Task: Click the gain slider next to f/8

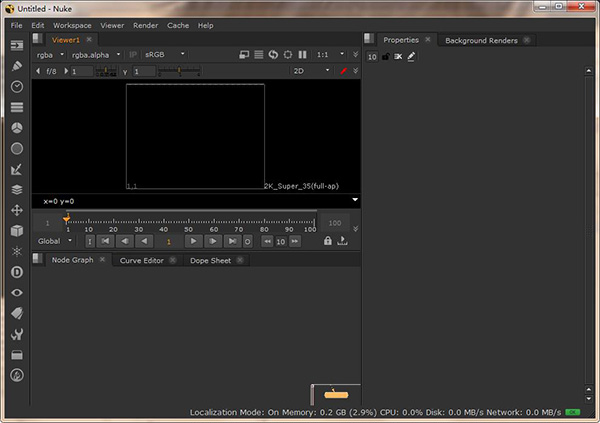Action: click(x=106, y=71)
